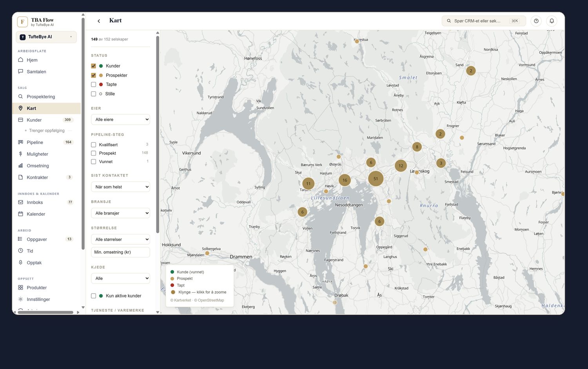Viewport: 588px width, 369px height.
Task: Uncheck the Prospekter status checkbox
Action: point(93,75)
